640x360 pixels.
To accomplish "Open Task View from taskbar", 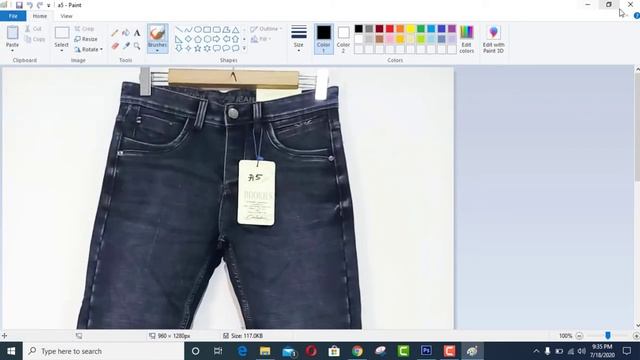I will [218, 351].
